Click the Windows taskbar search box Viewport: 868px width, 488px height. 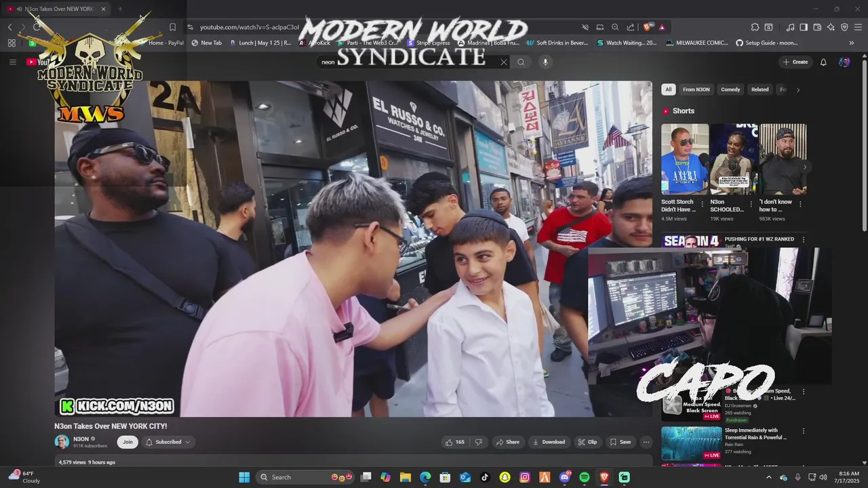[307, 477]
